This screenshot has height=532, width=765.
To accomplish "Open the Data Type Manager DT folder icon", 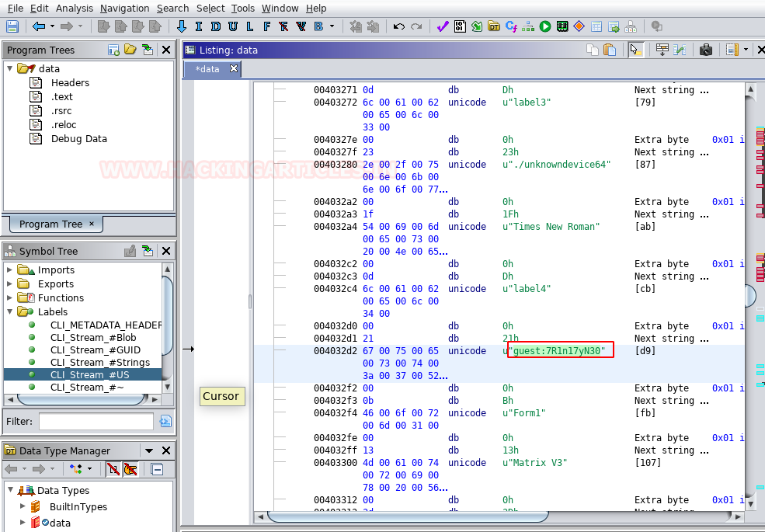I will [x=494, y=26].
